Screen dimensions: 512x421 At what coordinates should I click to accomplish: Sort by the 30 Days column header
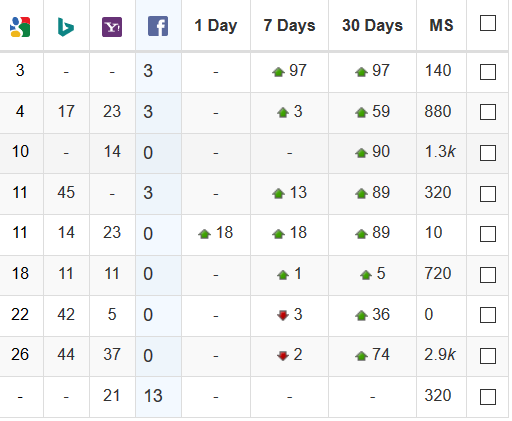pos(372,25)
